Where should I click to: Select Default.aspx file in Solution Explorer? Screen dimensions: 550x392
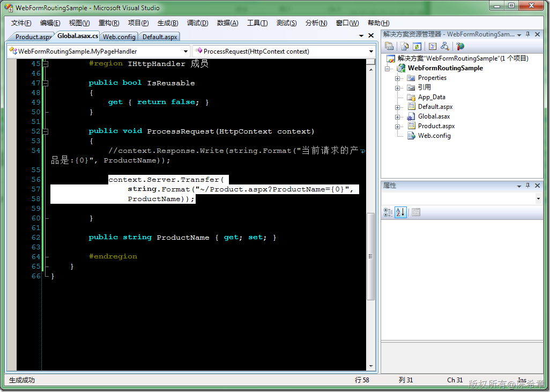(435, 107)
